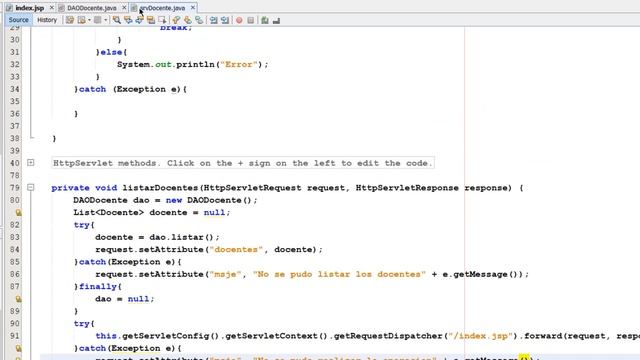Open the History view

(x=47, y=20)
